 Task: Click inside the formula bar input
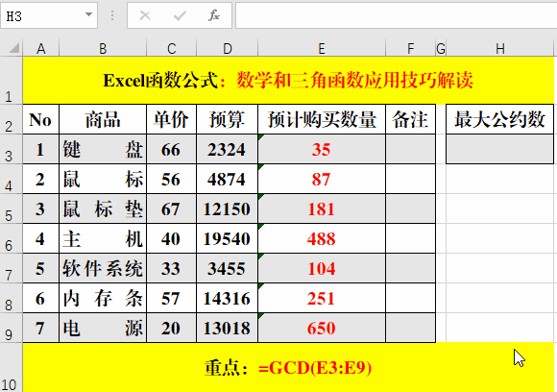[396, 15]
